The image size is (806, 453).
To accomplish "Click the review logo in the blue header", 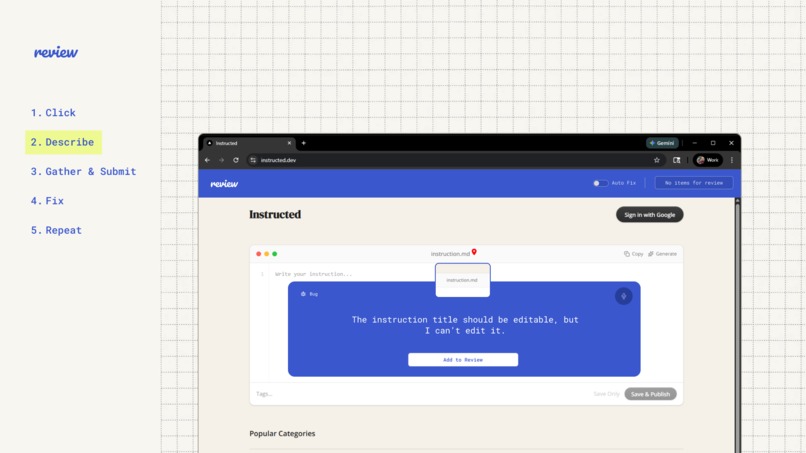I will coord(224,184).
